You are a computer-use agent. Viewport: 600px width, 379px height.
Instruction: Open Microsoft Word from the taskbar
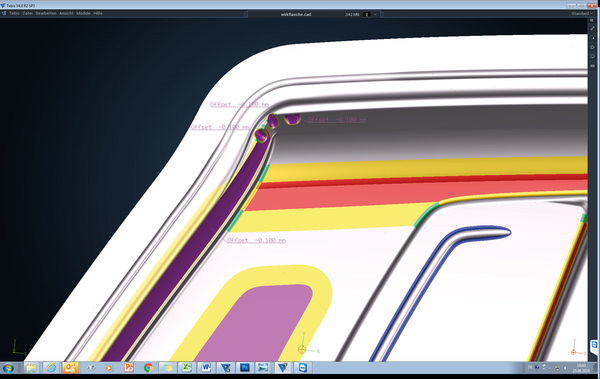206,368
